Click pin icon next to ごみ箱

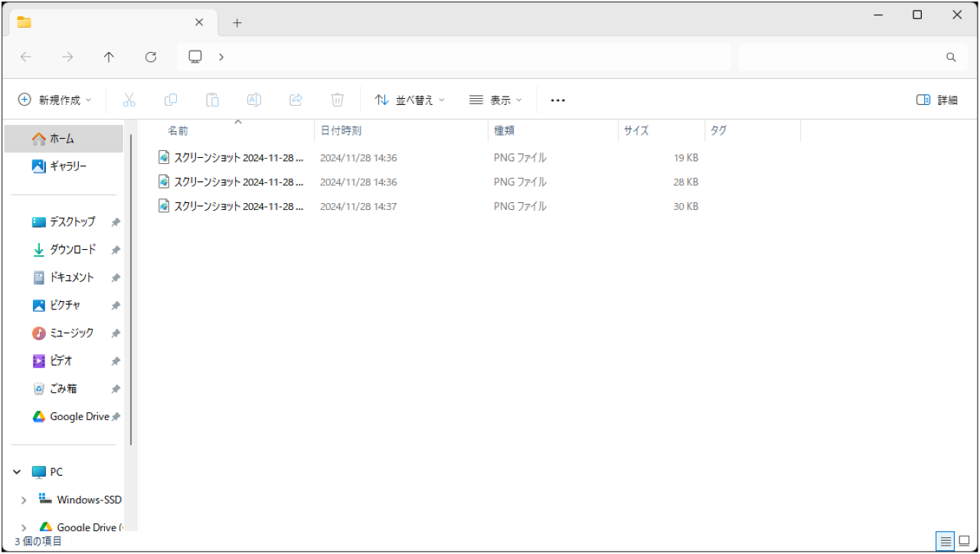(x=116, y=389)
